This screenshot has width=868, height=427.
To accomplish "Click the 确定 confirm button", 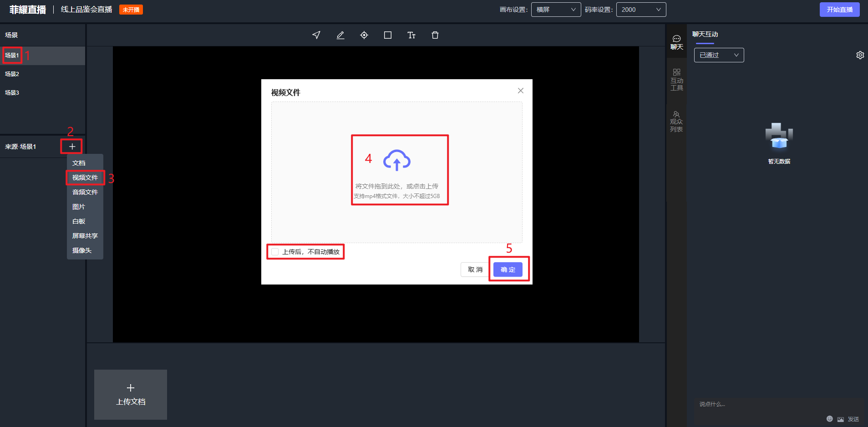I will (508, 269).
